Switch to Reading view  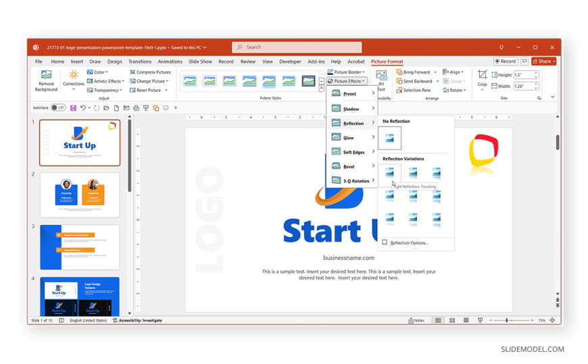[x=466, y=321]
